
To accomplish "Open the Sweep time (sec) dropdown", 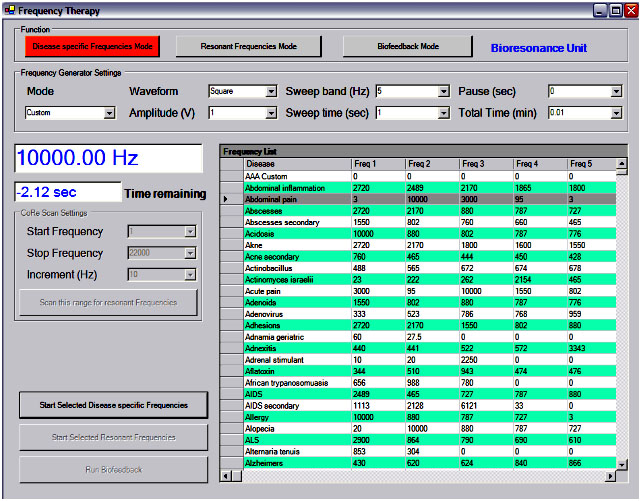I will 443,113.
